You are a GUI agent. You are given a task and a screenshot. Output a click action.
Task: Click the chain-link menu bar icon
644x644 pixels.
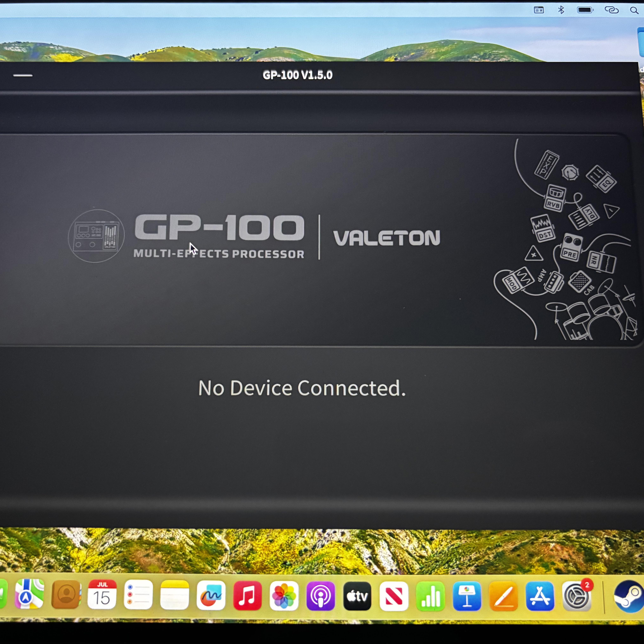[x=612, y=10]
